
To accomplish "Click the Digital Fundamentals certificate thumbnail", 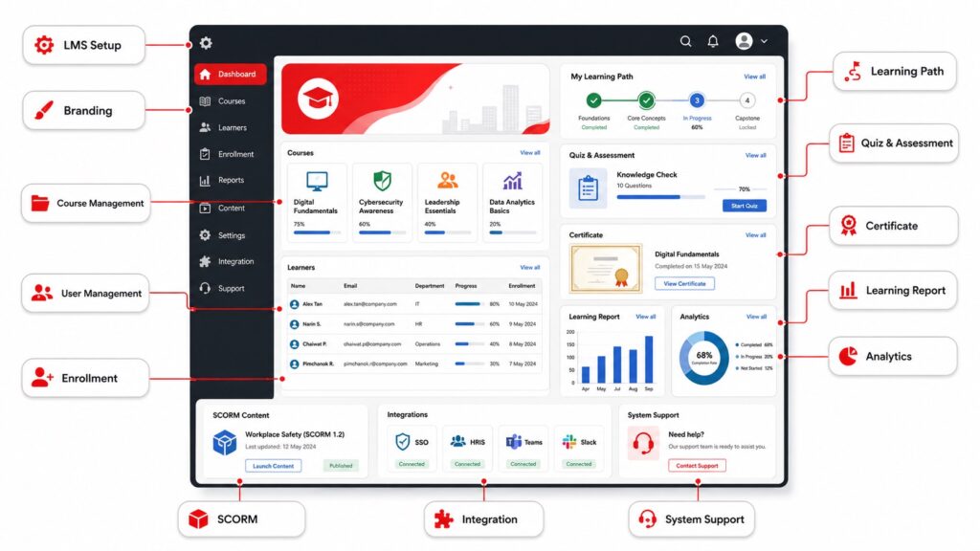I will 606,269.
